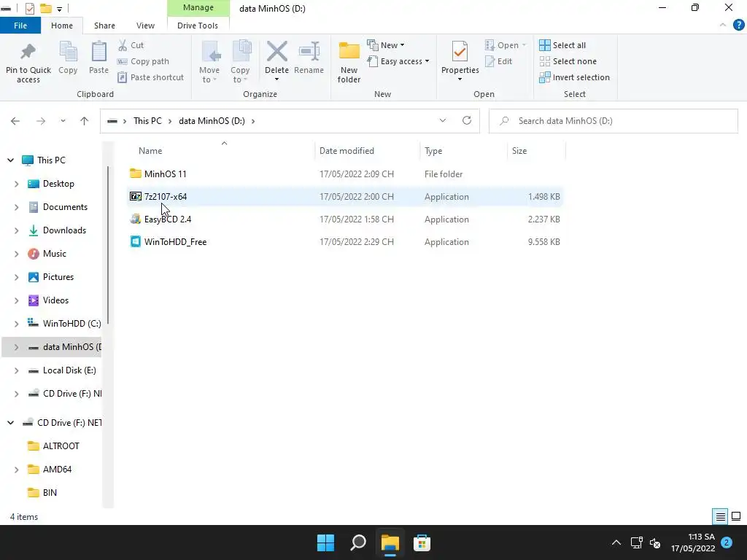Open Local Disk (E:) in navigation pane
The image size is (747, 560).
[69, 370]
